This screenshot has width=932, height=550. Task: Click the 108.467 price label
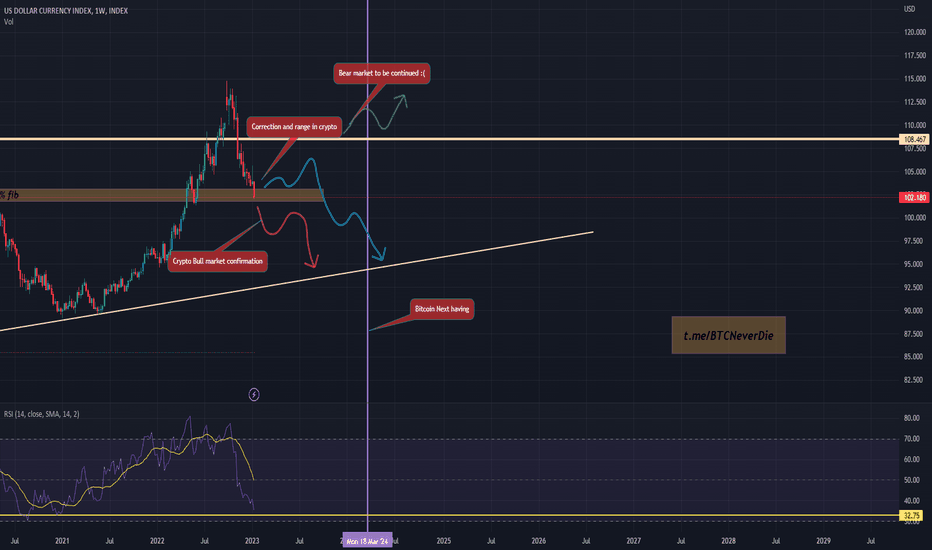(x=915, y=139)
